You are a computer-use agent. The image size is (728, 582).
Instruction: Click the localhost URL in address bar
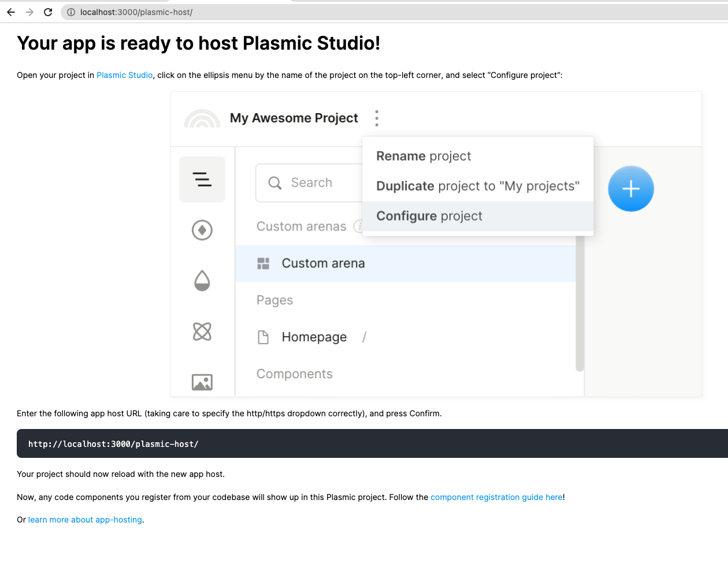(x=136, y=12)
